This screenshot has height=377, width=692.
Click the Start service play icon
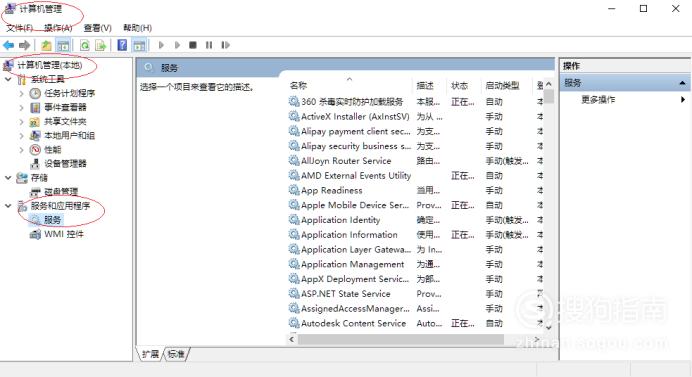[x=161, y=45]
